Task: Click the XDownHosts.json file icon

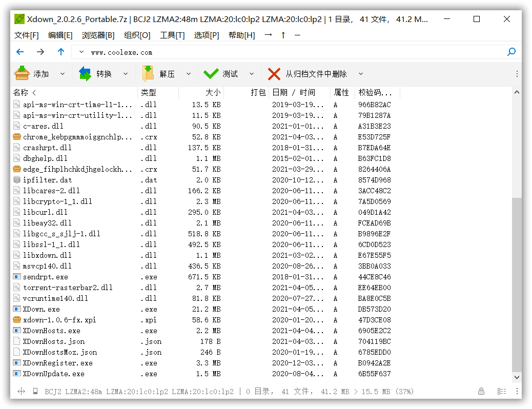Action: (16, 341)
